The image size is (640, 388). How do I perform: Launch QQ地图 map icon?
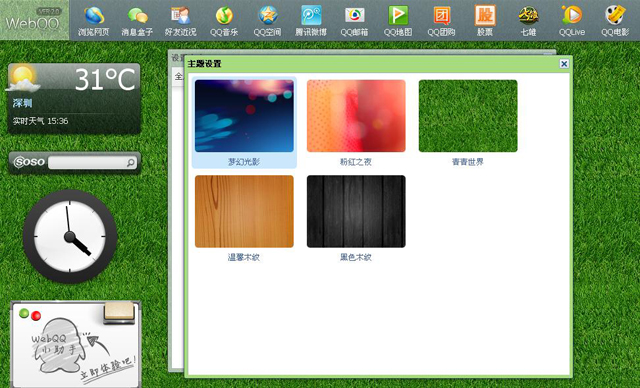click(398, 20)
